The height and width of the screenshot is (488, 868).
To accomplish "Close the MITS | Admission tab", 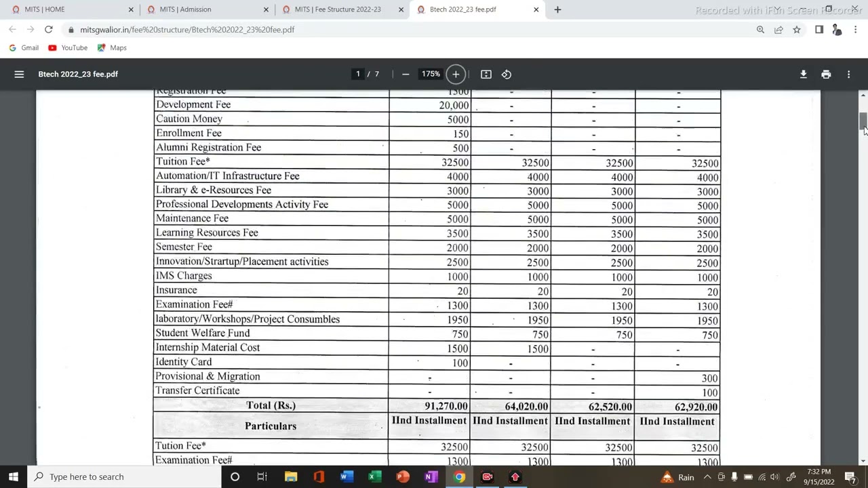I will (x=266, y=9).
